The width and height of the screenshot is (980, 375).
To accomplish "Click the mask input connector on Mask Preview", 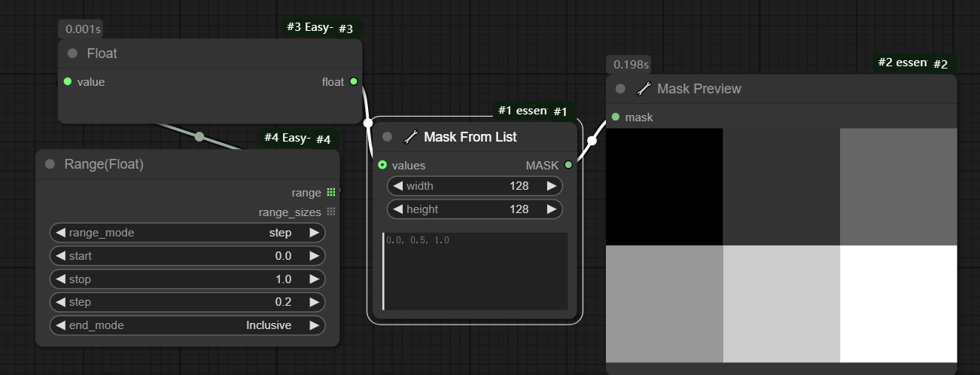I will 616,117.
